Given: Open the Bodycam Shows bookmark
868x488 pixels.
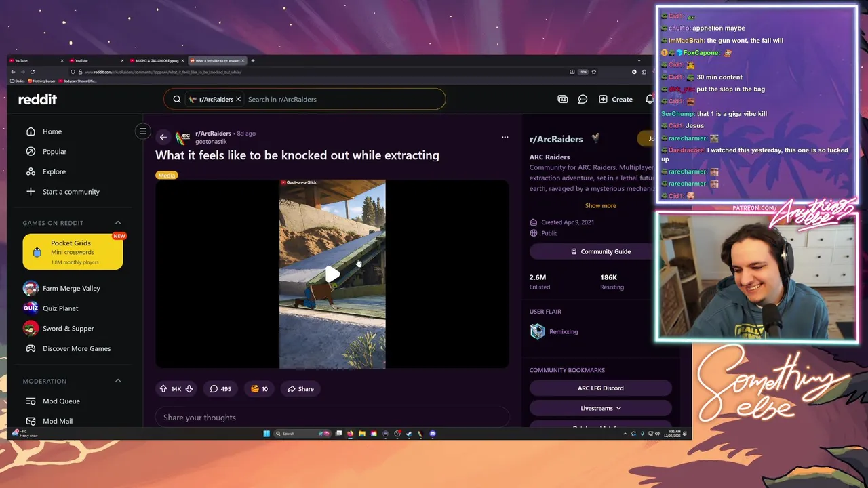Looking at the screenshot, I should [x=77, y=81].
